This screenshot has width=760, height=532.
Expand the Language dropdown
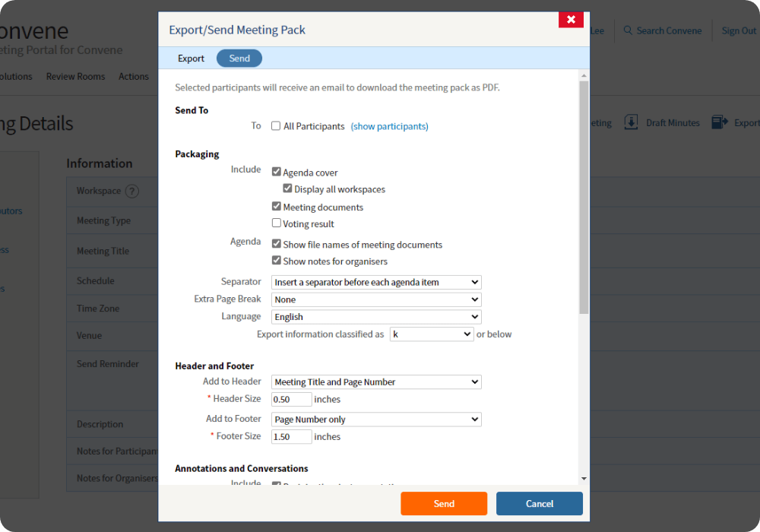376,317
